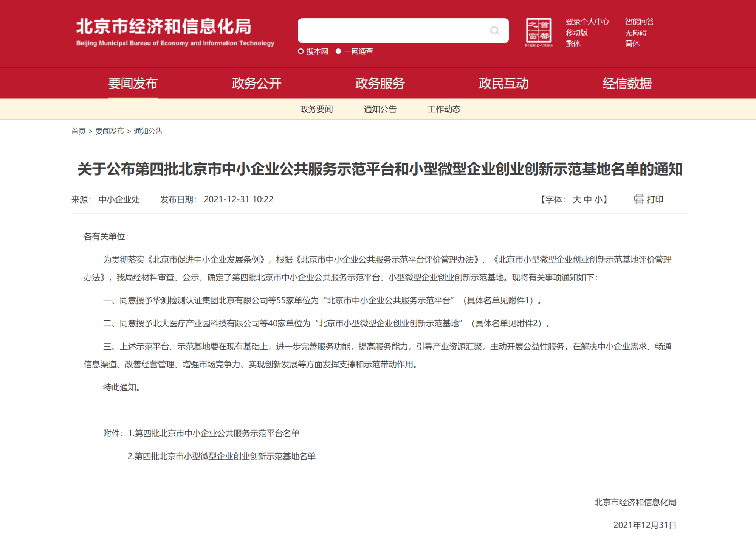Open 工作动态 in the sub-navigation bar
756x558 pixels.
[x=444, y=109]
